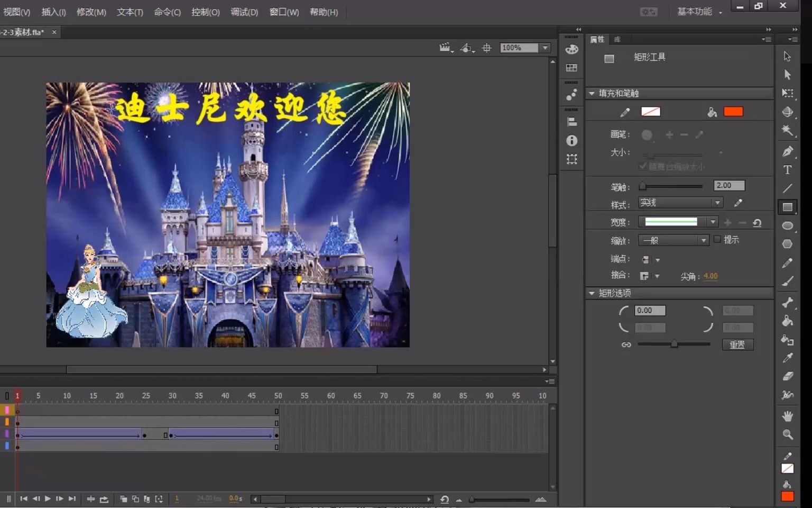Toggle the timeline loop button

point(104,499)
